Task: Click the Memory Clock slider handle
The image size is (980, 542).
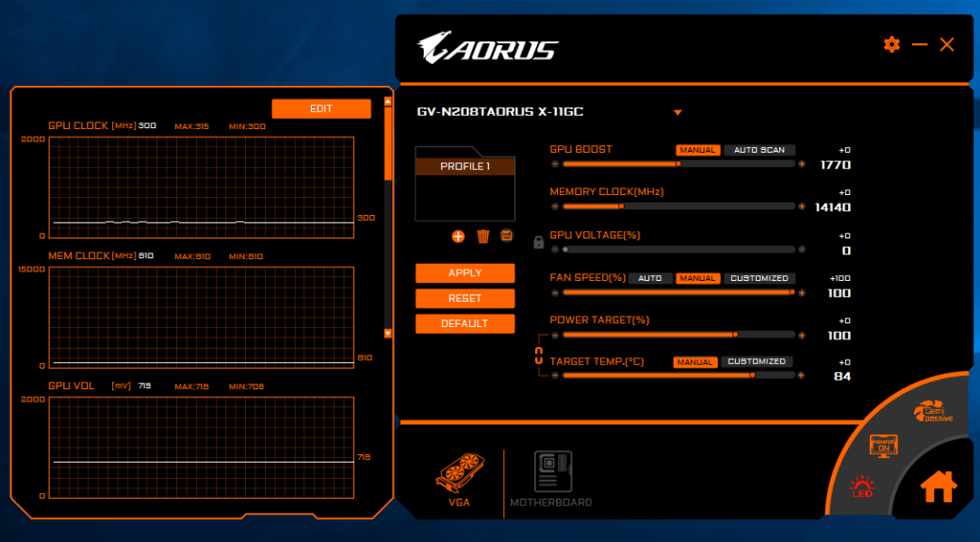Action: coord(621,206)
